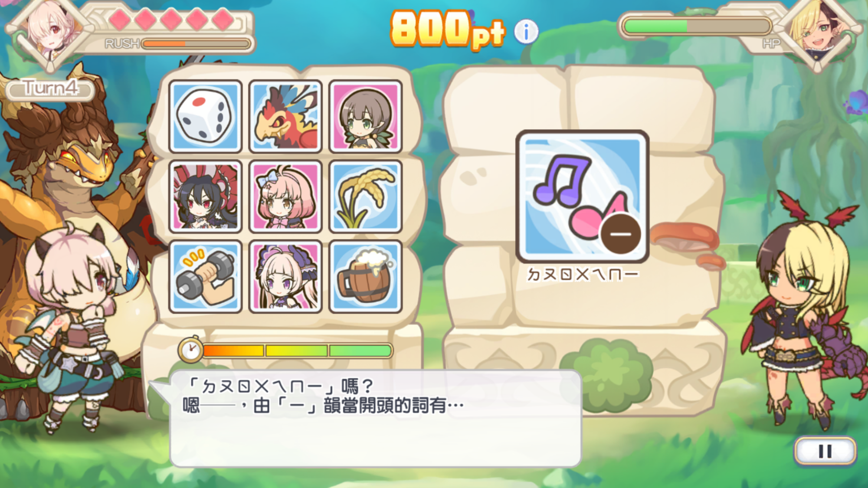Tap the dialogue speech box
This screenshot has height=488, width=868.
pos(375,419)
